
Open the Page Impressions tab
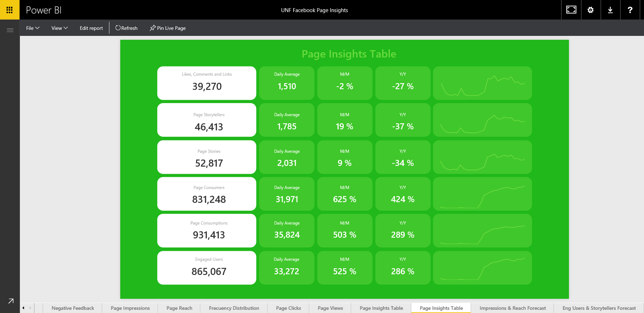point(130,308)
